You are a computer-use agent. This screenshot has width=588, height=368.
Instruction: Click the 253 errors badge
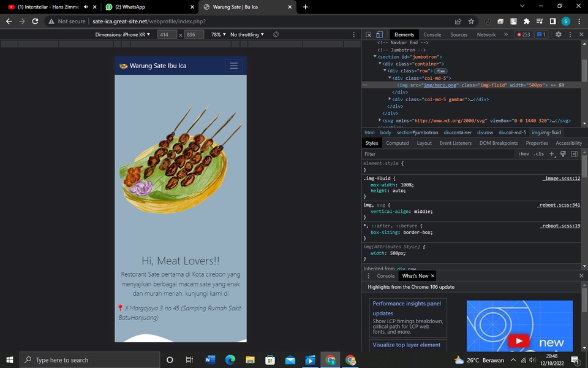click(524, 34)
